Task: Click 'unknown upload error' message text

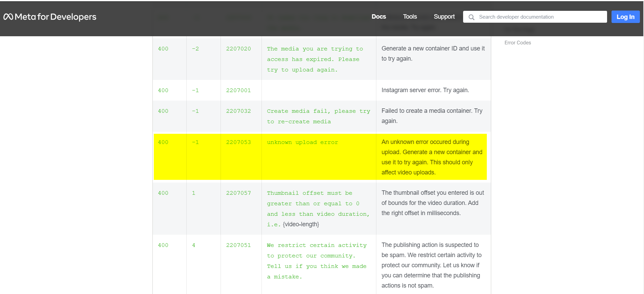Action: click(x=303, y=142)
